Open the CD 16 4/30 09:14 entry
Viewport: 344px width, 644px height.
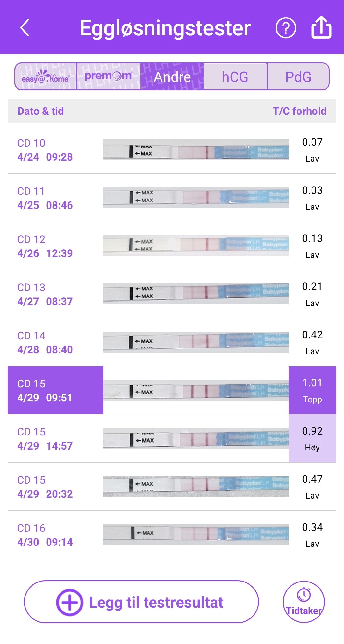coord(45,535)
